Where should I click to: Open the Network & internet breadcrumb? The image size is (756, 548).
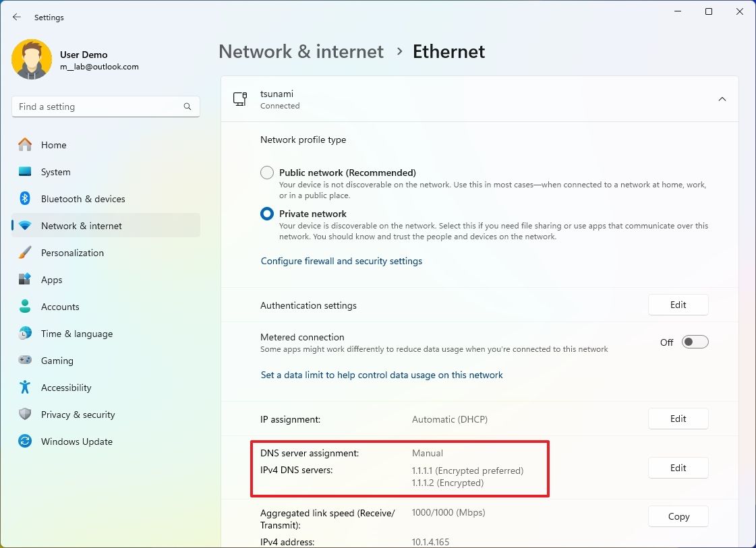pos(301,51)
